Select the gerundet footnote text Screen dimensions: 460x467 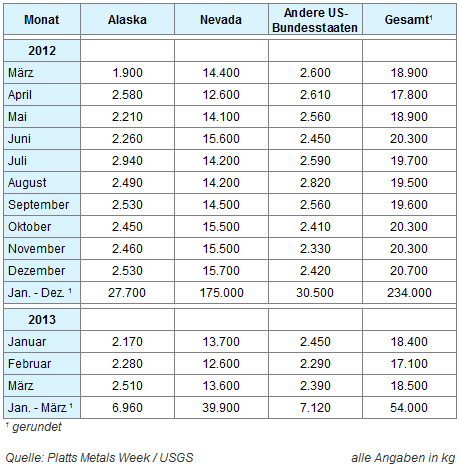[x=37, y=427]
